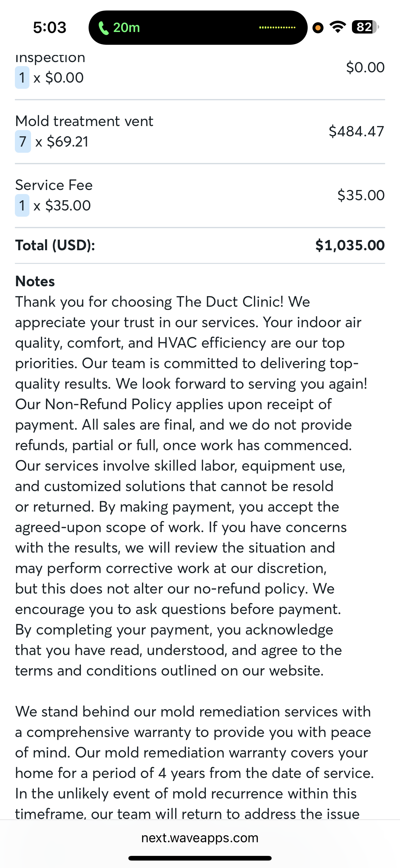Tap the Total (USD) label
The height and width of the screenshot is (868, 400).
point(55,245)
